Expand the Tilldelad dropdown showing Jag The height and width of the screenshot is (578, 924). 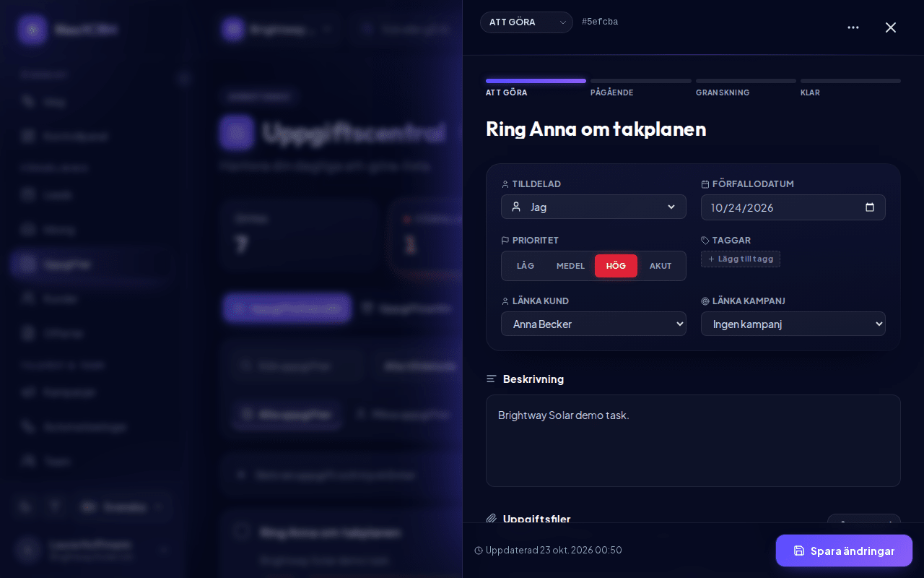[593, 207]
